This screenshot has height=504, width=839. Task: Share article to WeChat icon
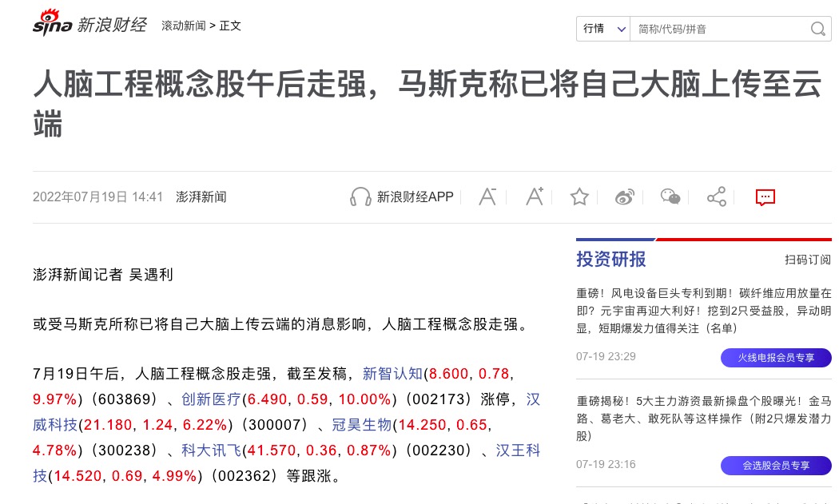tap(670, 197)
